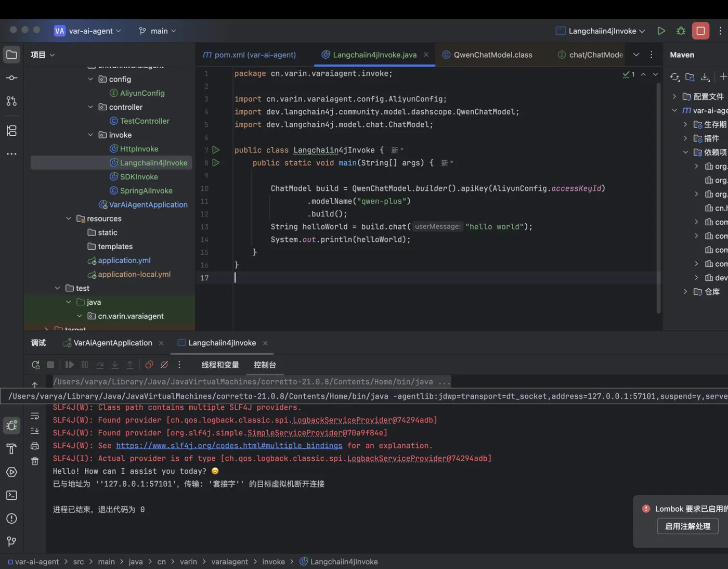Click the Rerun icon in debug toolbar
The height and width of the screenshot is (569, 728).
tap(35, 365)
